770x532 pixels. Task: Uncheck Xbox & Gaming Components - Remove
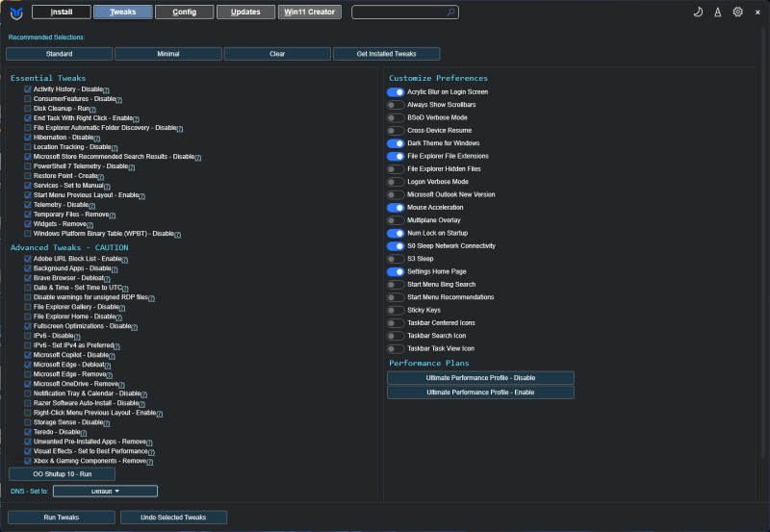pyautogui.click(x=28, y=461)
